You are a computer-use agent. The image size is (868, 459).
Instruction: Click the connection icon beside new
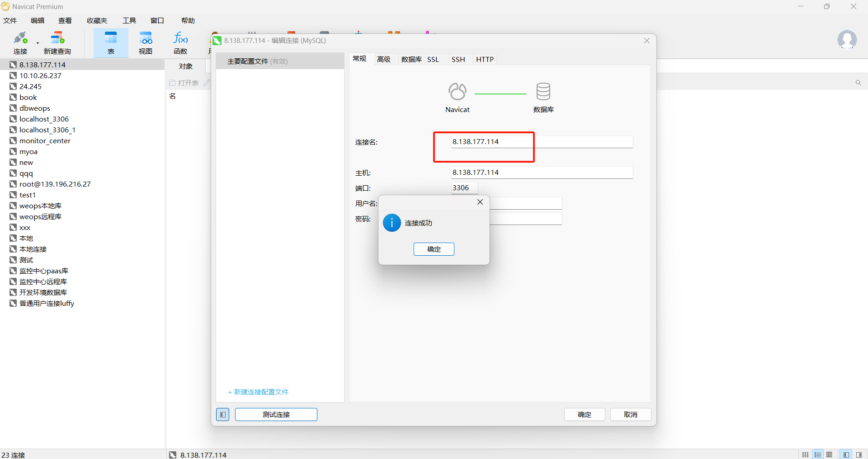pyautogui.click(x=13, y=162)
